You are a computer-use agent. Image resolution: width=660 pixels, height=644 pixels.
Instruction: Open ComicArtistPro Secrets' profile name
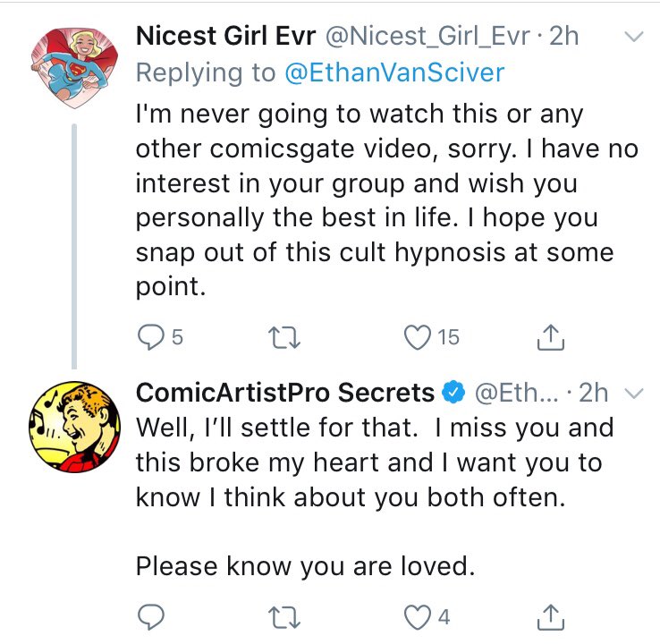tap(284, 392)
